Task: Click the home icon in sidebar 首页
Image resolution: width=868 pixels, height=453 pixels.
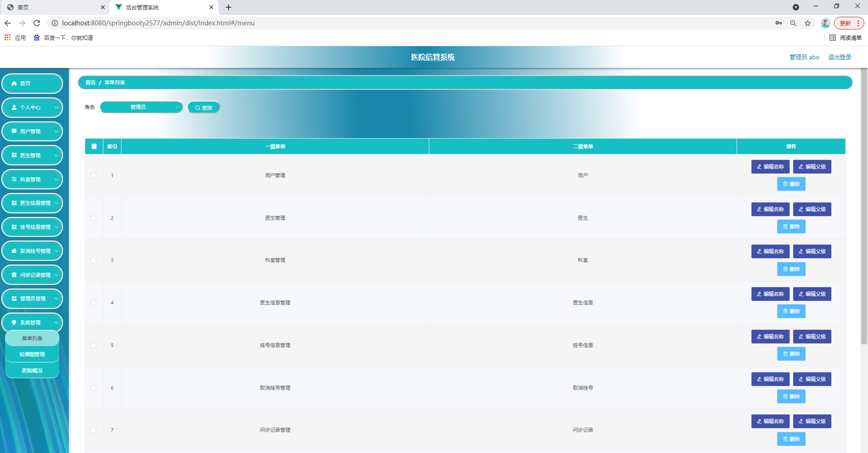Action: tap(14, 83)
